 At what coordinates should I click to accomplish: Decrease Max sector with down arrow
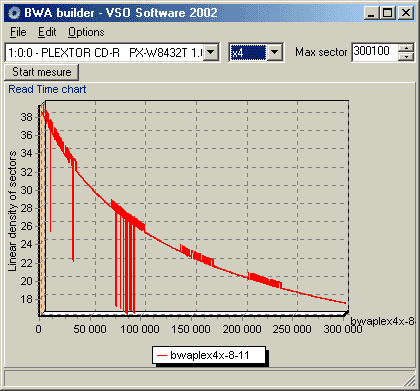406,56
